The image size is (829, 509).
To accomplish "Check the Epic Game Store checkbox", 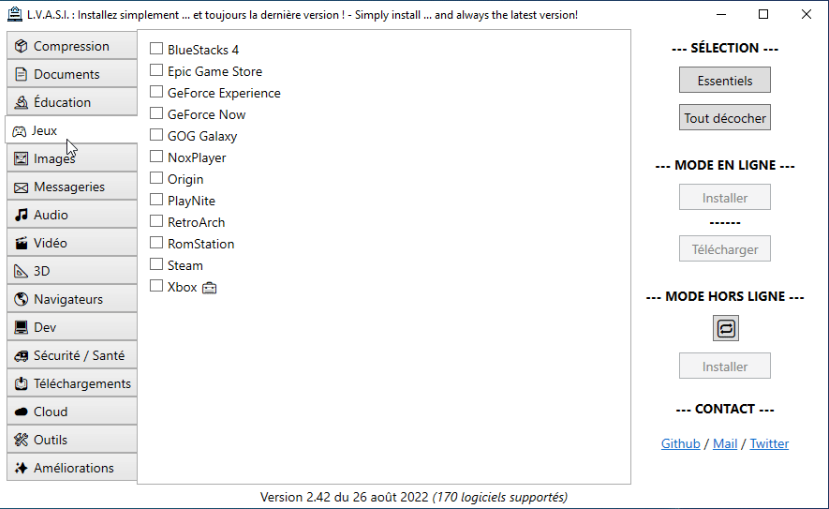I will [156, 70].
